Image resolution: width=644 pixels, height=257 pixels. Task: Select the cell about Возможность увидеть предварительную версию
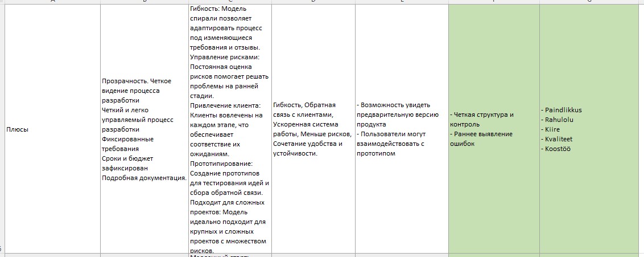coord(402,129)
